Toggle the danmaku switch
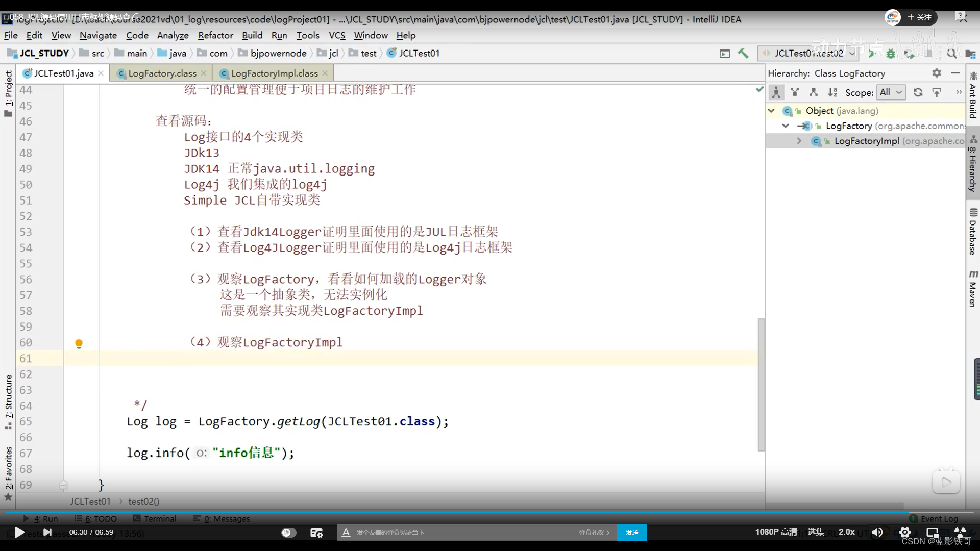Image resolution: width=980 pixels, height=551 pixels. (x=288, y=532)
